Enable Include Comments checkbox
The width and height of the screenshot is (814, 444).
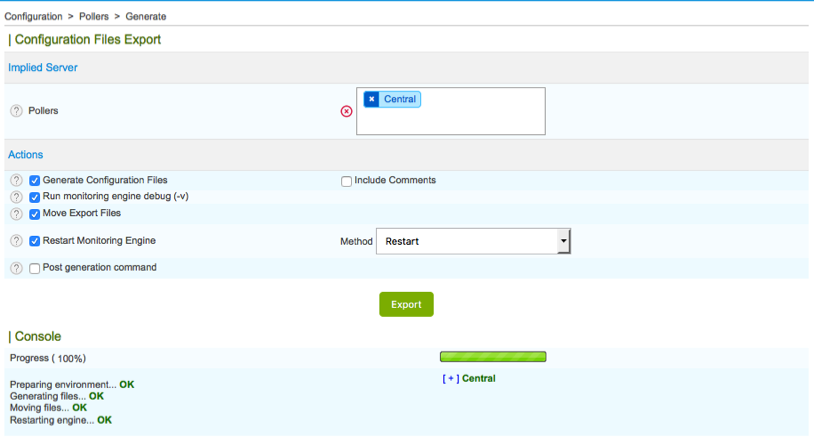[346, 181]
